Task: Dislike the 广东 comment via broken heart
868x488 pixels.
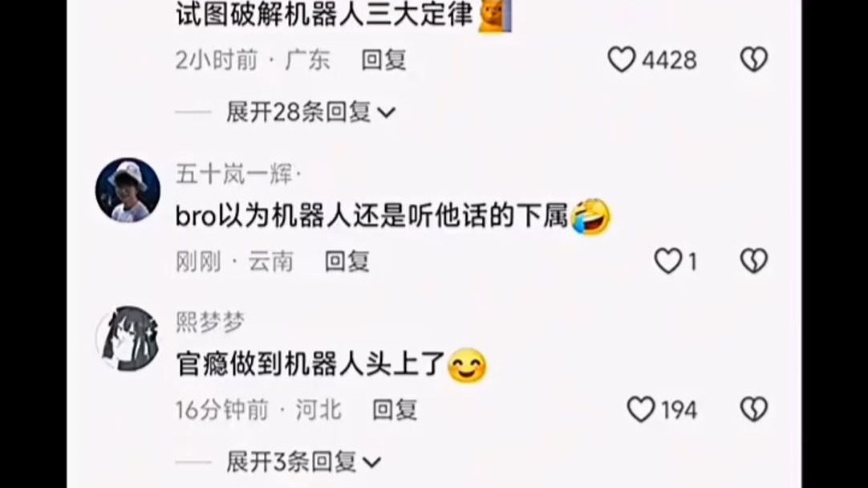Action: pos(754,59)
